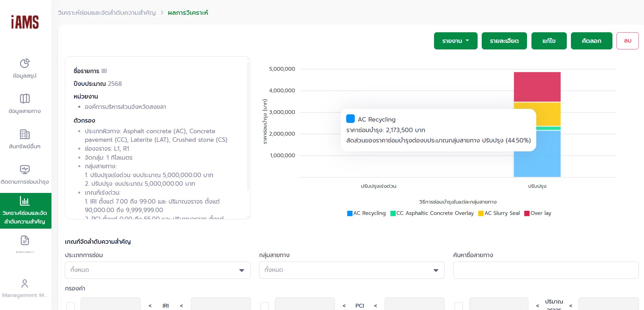
Task: Enable the PCI filter checkbox
Action: pyautogui.click(x=265, y=306)
